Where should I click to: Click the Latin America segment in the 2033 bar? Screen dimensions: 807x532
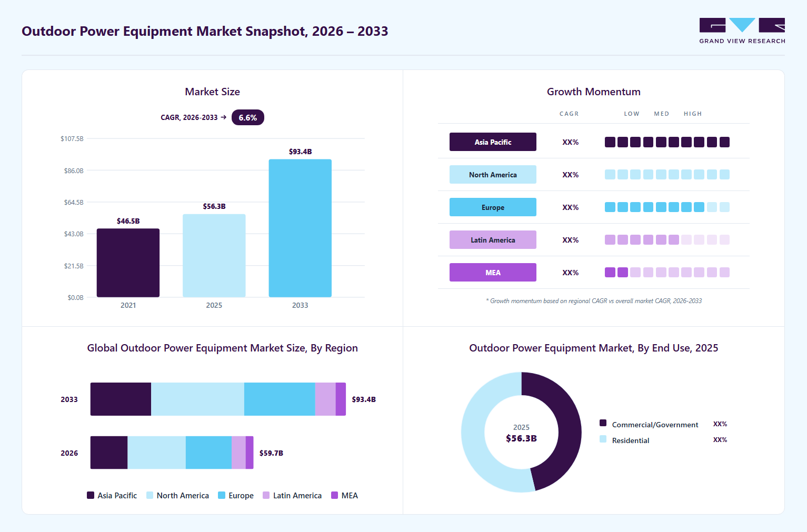(x=325, y=399)
